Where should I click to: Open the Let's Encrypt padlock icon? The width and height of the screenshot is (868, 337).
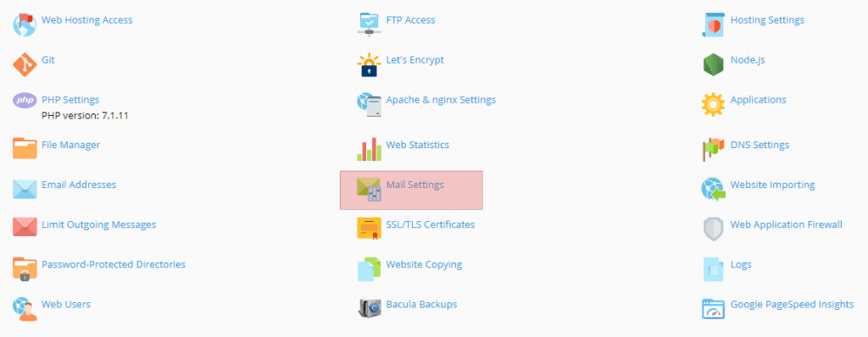click(x=369, y=64)
